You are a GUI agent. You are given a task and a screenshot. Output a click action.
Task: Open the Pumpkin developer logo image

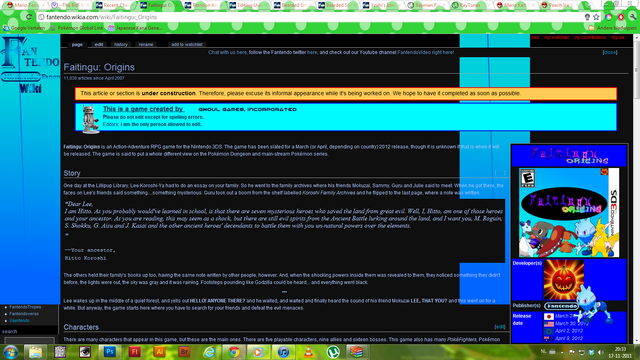pyautogui.click(x=564, y=280)
